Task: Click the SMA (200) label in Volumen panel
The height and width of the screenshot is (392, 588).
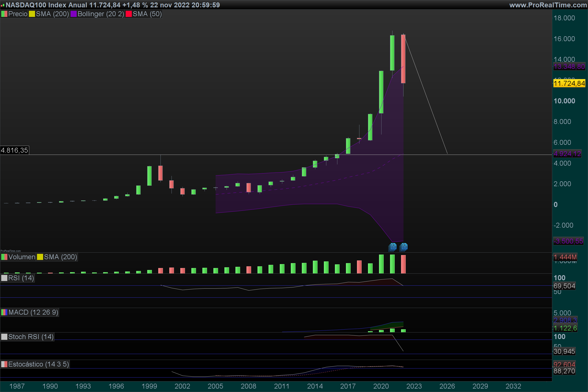Action: click(x=60, y=257)
